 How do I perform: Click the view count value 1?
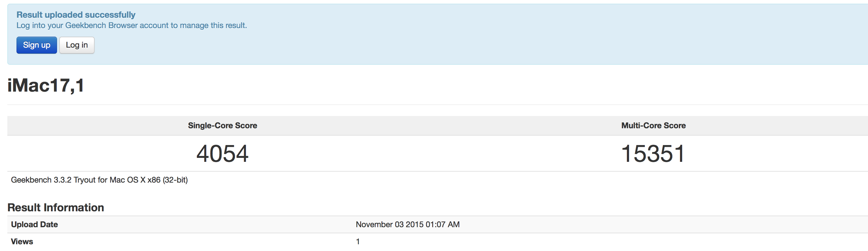click(358, 242)
